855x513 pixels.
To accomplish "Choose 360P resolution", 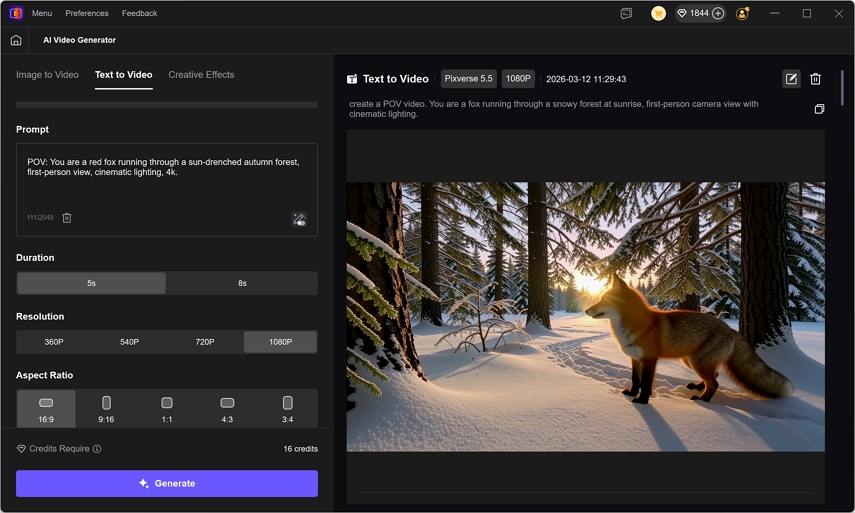I will point(54,342).
